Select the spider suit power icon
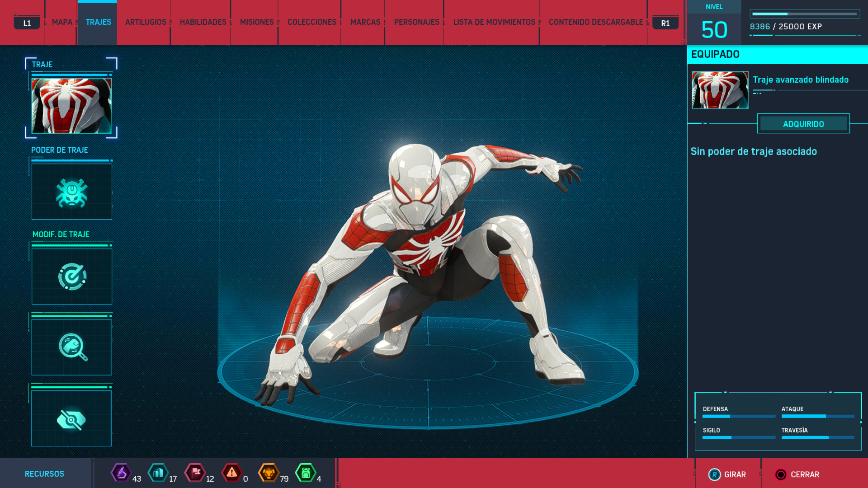Screen dimensions: 868x488 click(x=72, y=192)
